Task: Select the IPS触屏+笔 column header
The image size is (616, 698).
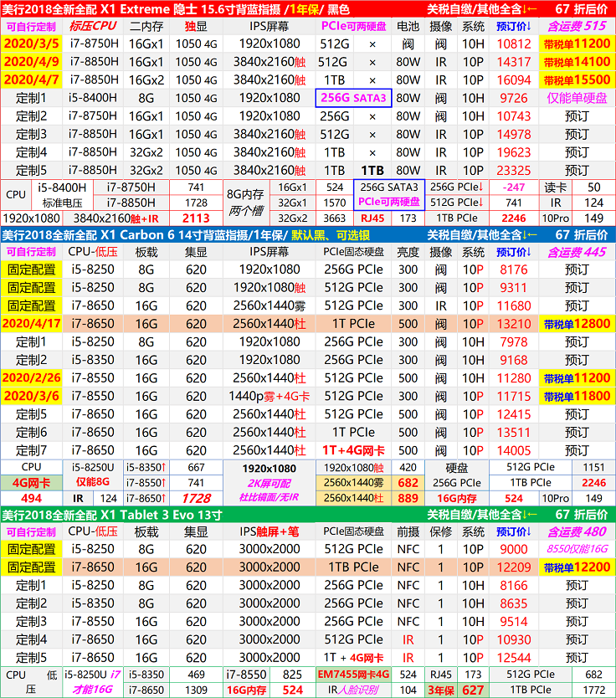Action: pos(268,531)
